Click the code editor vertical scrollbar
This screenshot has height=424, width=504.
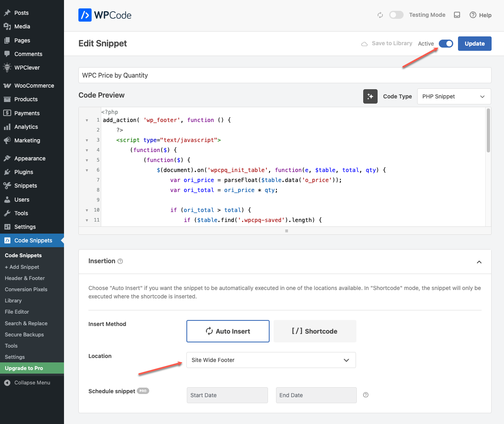(x=488, y=131)
